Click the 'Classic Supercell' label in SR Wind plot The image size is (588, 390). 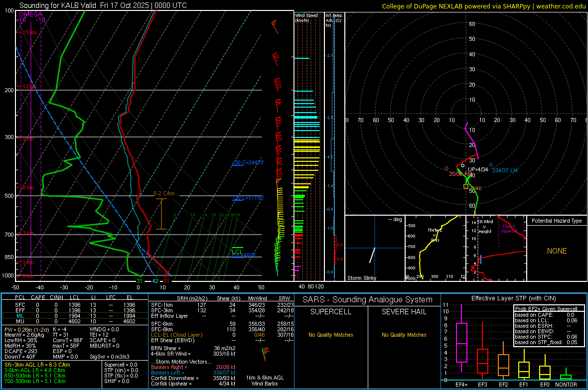[509, 229]
